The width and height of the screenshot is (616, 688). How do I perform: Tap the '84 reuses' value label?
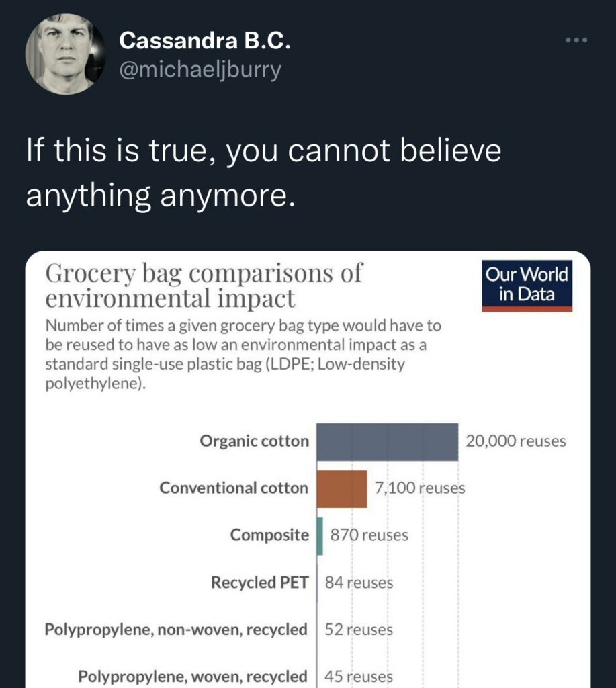359,583
